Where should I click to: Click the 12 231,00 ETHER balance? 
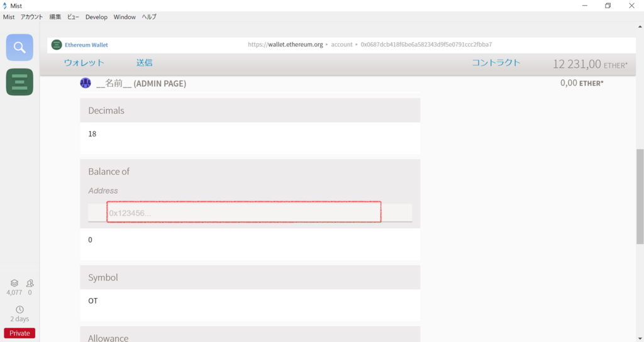590,64
